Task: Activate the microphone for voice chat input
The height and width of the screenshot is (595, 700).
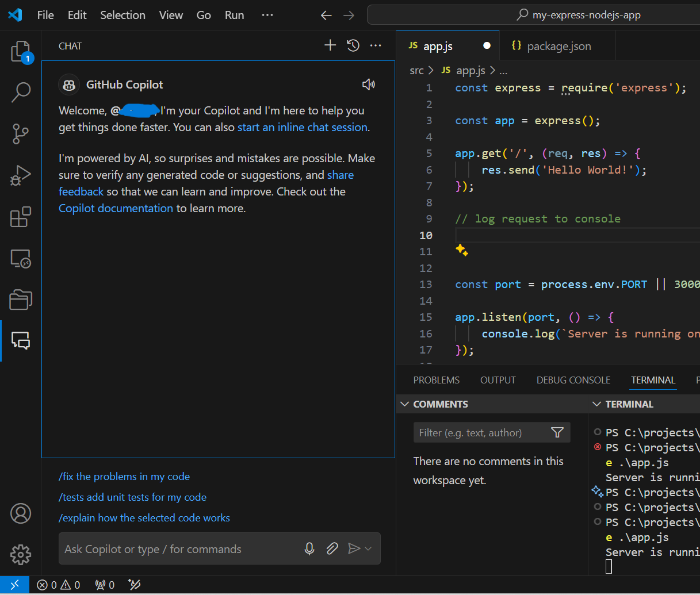Action: coord(309,548)
